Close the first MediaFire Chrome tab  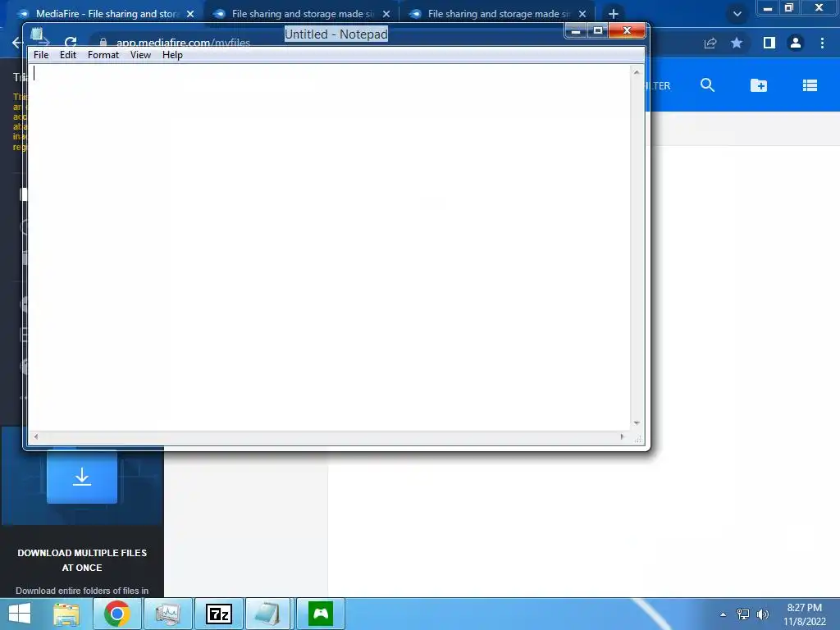click(x=190, y=14)
